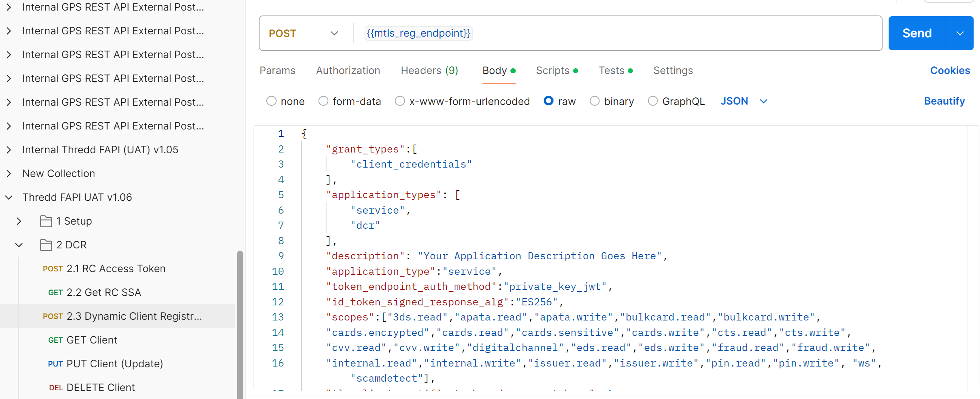The image size is (980, 399).
Task: Click Internal Thredd FAPI (UAT) v1.05 label
Action: click(x=100, y=150)
